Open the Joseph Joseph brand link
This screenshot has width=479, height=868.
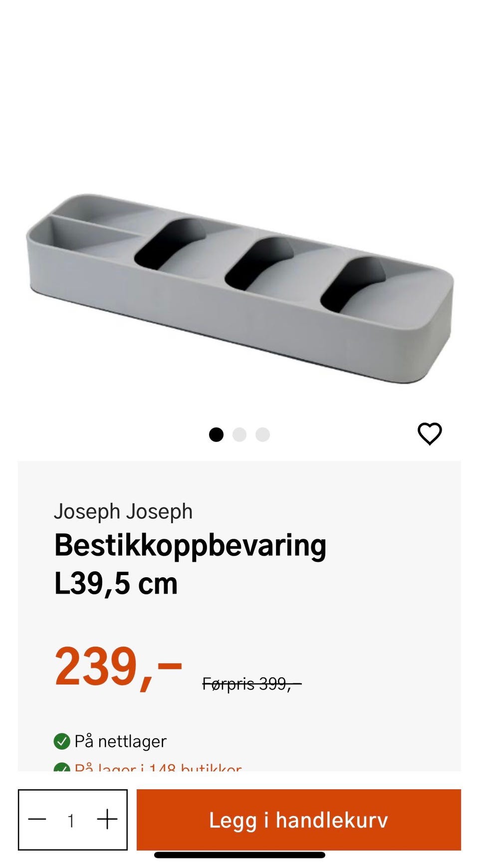(123, 511)
